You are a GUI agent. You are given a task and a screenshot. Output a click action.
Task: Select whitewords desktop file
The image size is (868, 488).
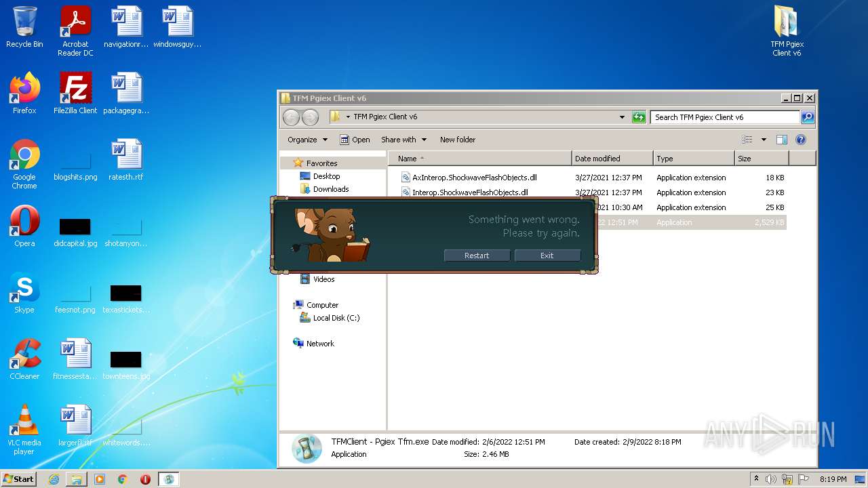point(126,430)
